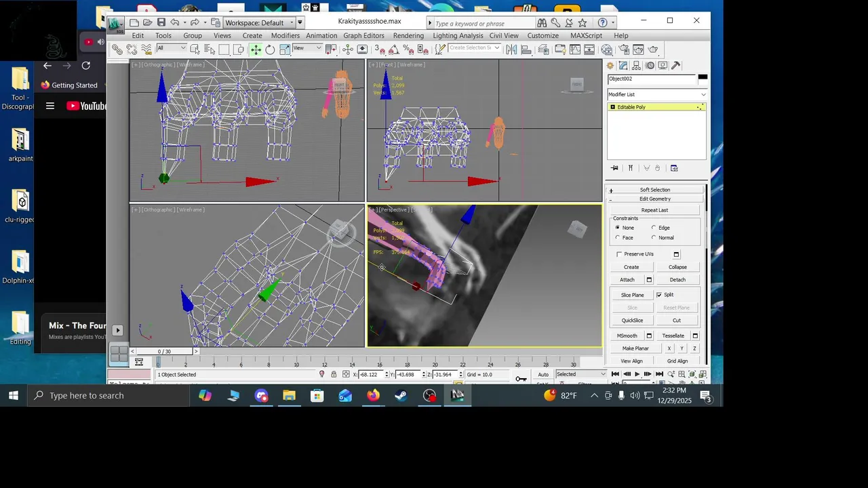Toggle the 3D Snaps icon
Screen dimensions: 868x488
point(380,49)
